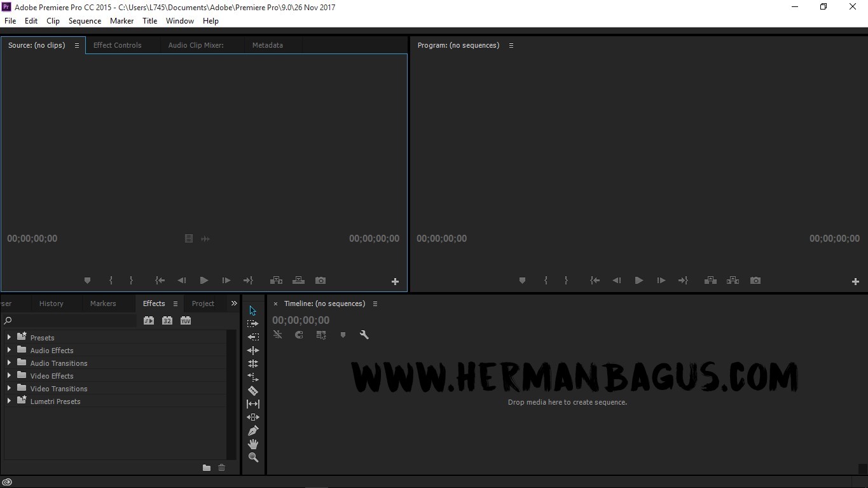This screenshot has width=868, height=488.
Task: Toggle Snap magnet in the Timeline
Action: (x=299, y=335)
